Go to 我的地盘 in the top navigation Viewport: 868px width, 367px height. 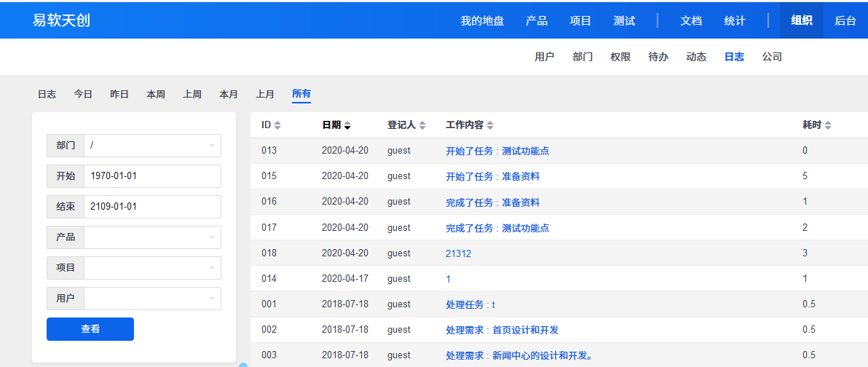tap(482, 20)
